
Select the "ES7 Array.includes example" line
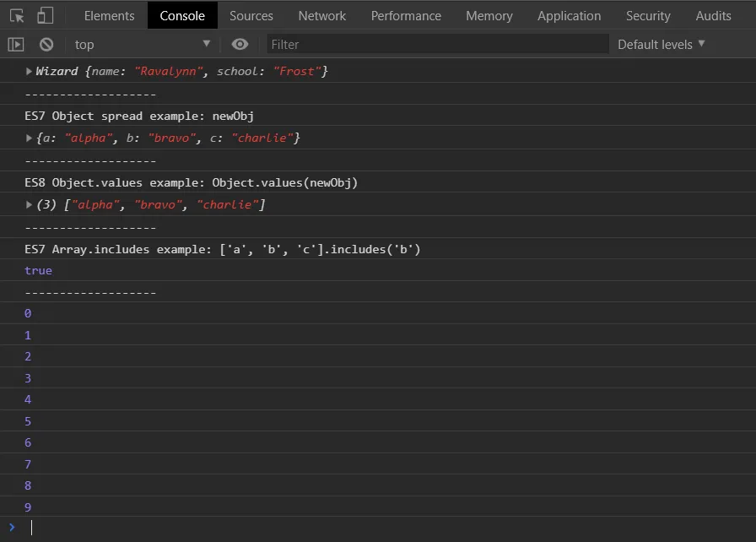click(222, 249)
